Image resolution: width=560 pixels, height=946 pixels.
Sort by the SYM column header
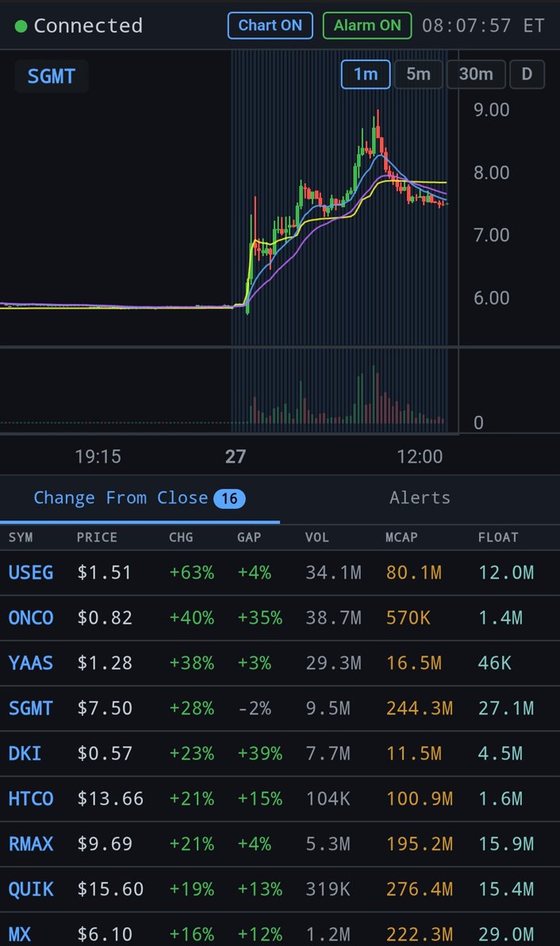point(21,537)
